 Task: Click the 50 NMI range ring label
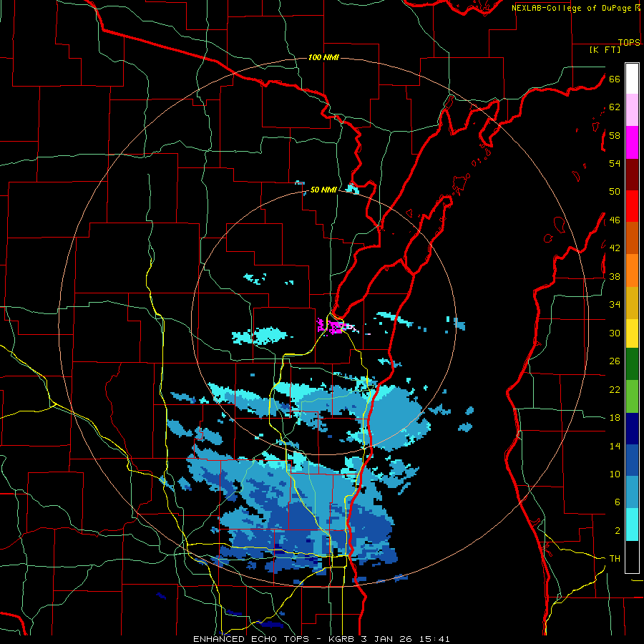(323, 190)
